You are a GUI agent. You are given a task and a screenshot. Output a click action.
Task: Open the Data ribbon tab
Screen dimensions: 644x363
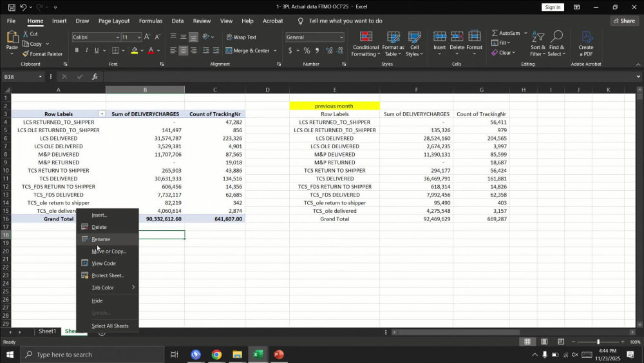tap(178, 21)
